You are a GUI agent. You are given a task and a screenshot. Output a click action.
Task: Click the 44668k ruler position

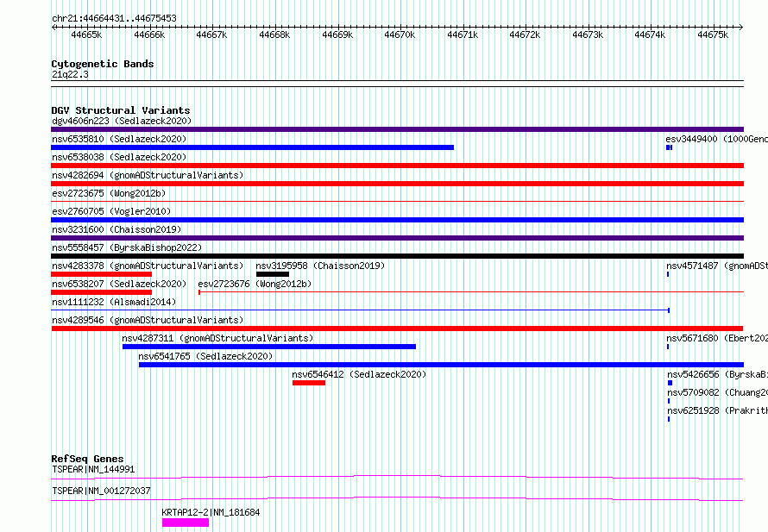click(274, 34)
